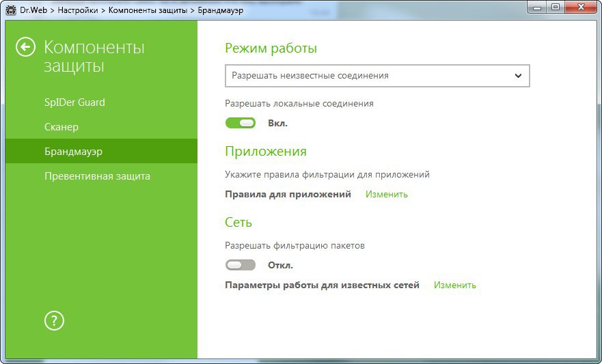This screenshot has height=364, width=602.
Task: Select Брандмауэр in the sidebar
Action: pos(101,151)
